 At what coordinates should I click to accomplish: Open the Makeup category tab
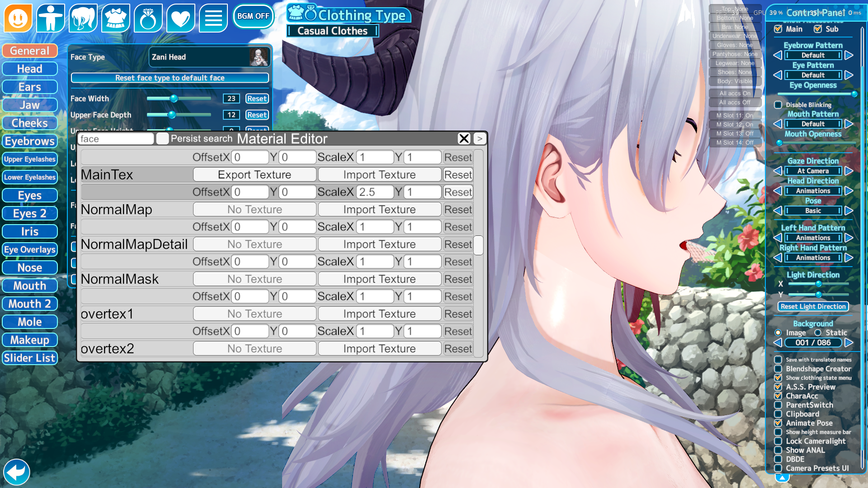coord(30,340)
